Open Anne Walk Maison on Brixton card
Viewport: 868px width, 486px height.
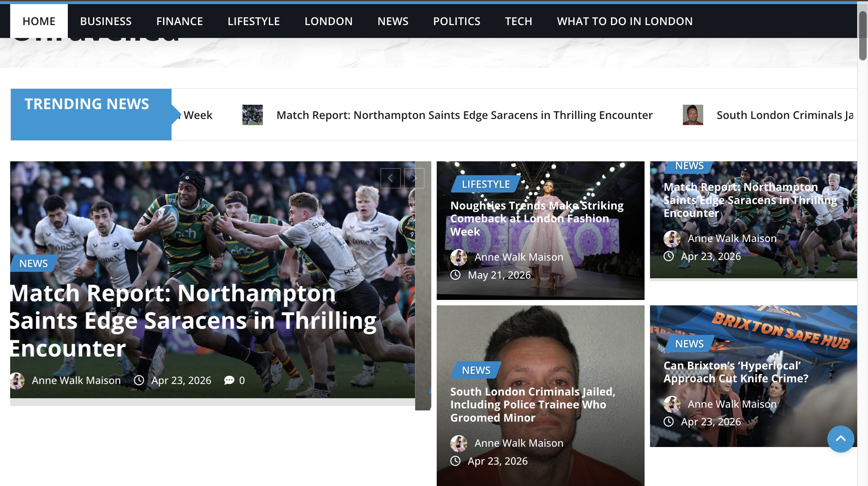pos(732,404)
